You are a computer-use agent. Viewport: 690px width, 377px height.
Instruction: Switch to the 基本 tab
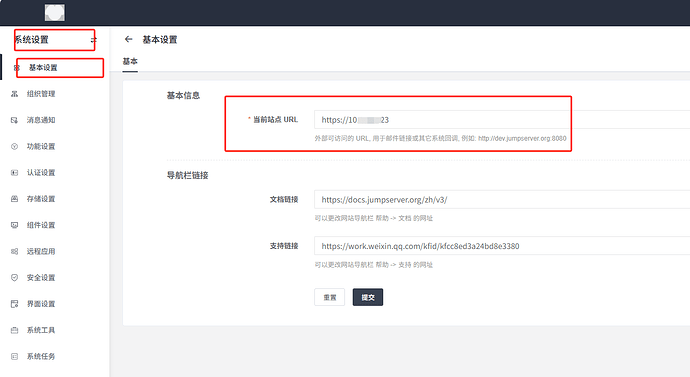click(x=130, y=61)
